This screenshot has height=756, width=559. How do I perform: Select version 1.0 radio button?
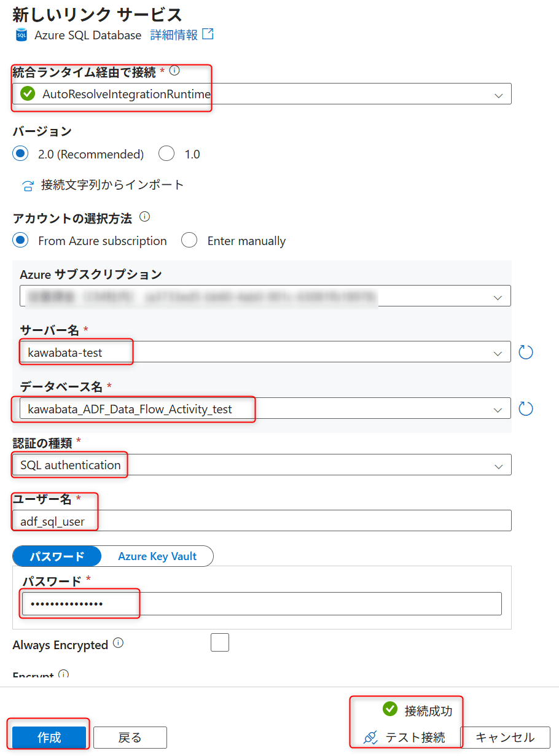[166, 154]
